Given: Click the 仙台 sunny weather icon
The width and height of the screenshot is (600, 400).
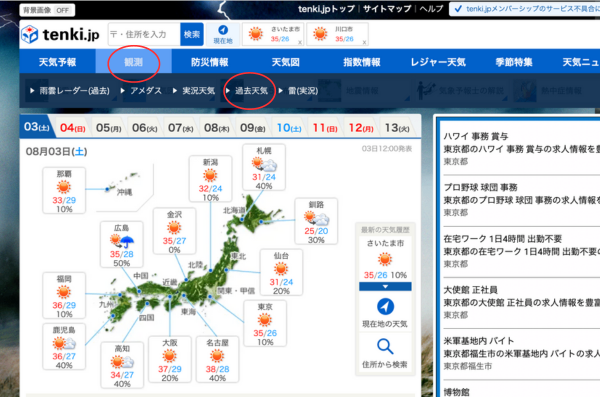Looking at the screenshot, I should [281, 269].
